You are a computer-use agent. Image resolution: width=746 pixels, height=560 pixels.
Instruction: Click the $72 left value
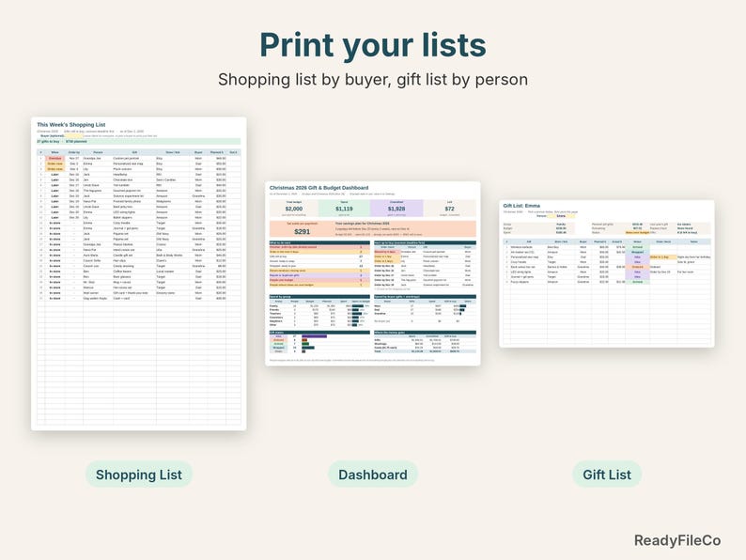tap(450, 209)
